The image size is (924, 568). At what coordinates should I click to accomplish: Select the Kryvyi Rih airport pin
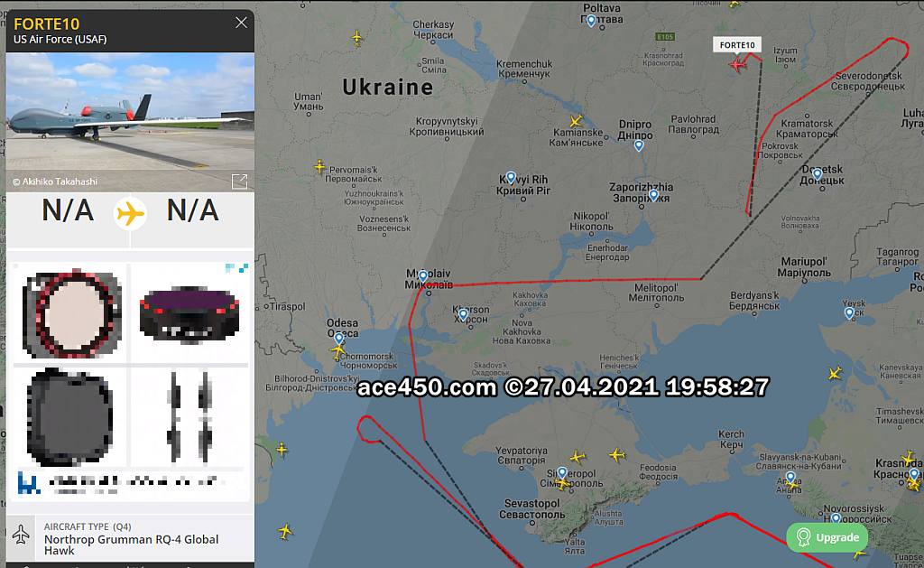coord(511,177)
